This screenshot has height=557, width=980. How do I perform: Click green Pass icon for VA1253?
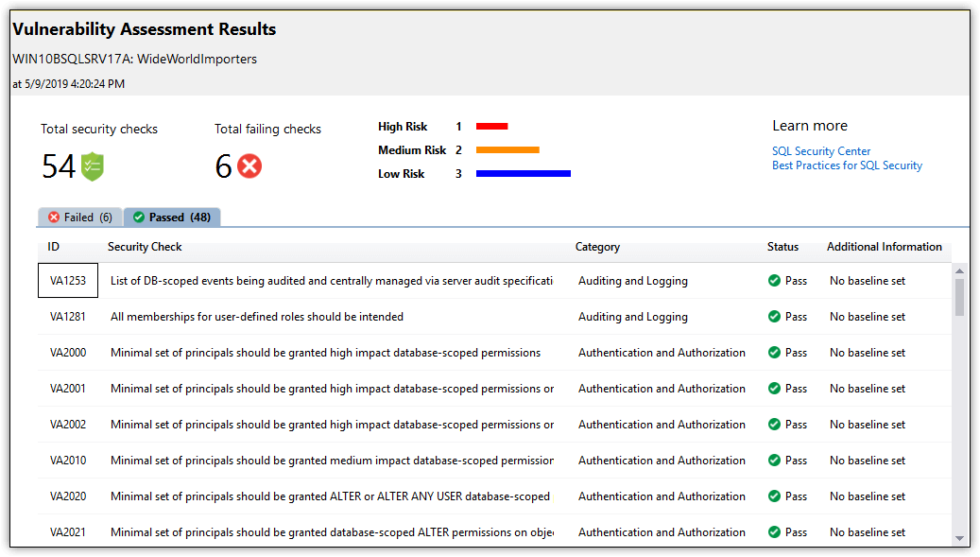774,281
